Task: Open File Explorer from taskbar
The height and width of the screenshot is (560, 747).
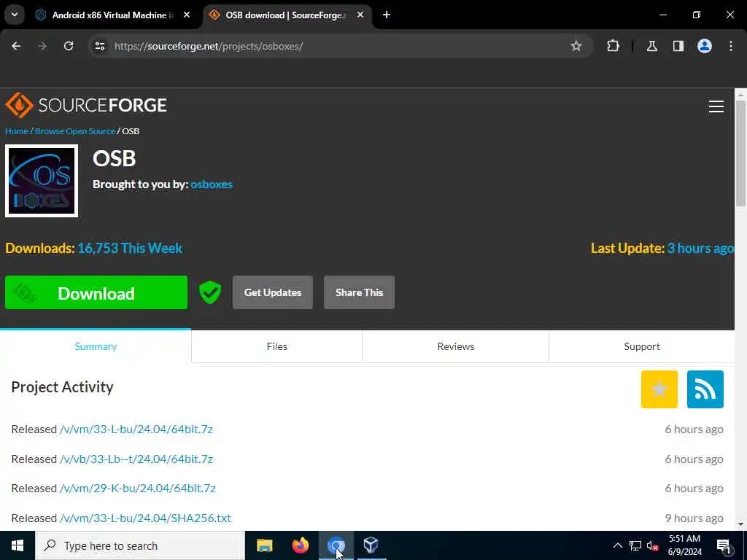Action: pos(264,545)
